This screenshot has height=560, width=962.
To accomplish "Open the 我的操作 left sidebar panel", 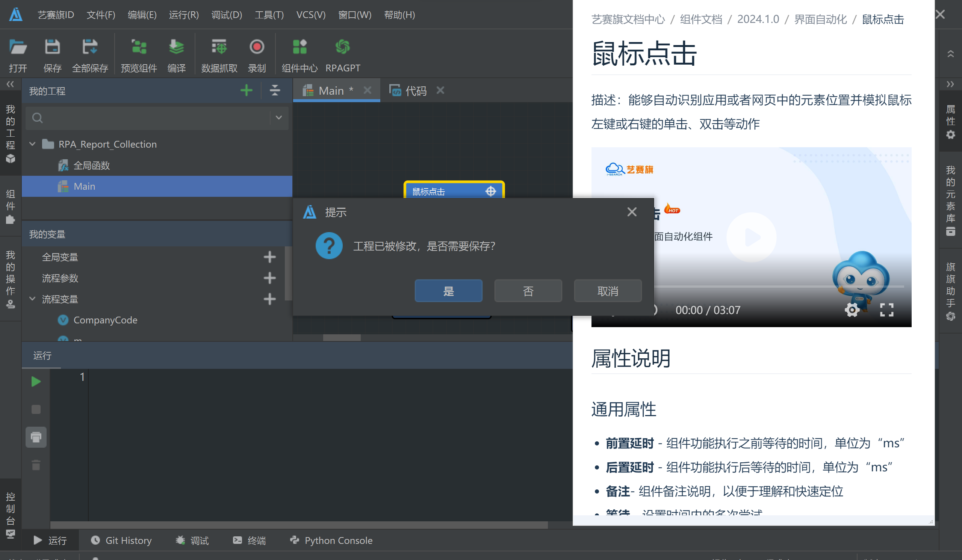I will (10, 279).
